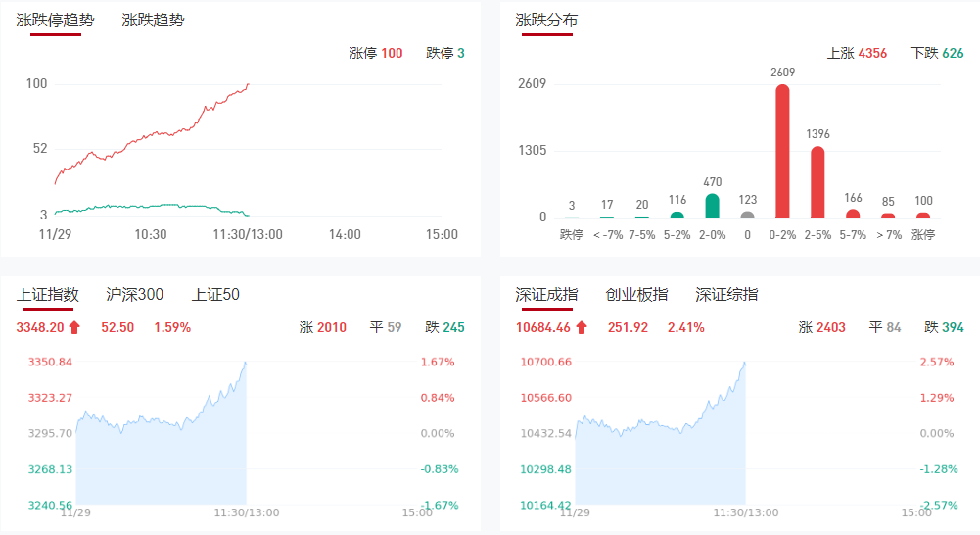Click the 上涨 4356 count label
The image size is (980, 535).
(857, 53)
